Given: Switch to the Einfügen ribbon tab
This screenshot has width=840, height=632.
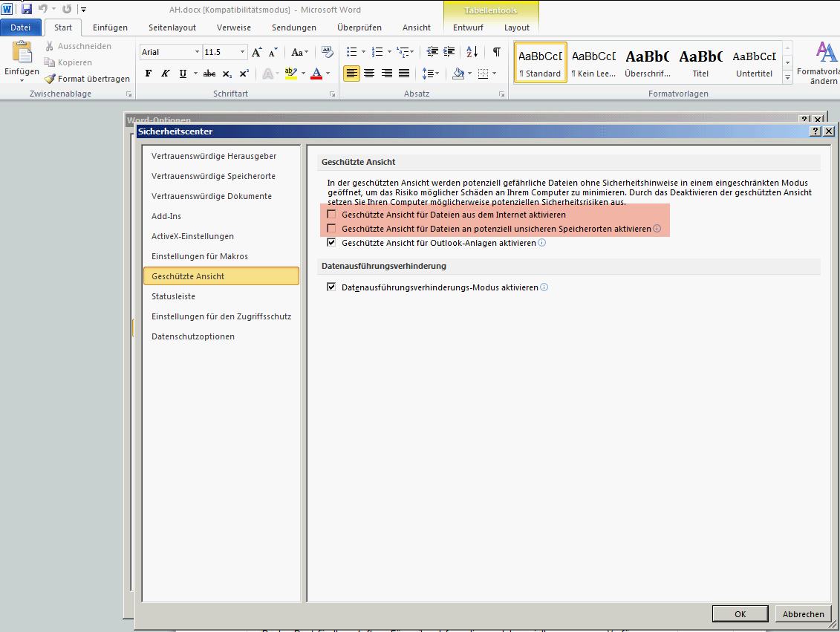Looking at the screenshot, I should [110, 27].
